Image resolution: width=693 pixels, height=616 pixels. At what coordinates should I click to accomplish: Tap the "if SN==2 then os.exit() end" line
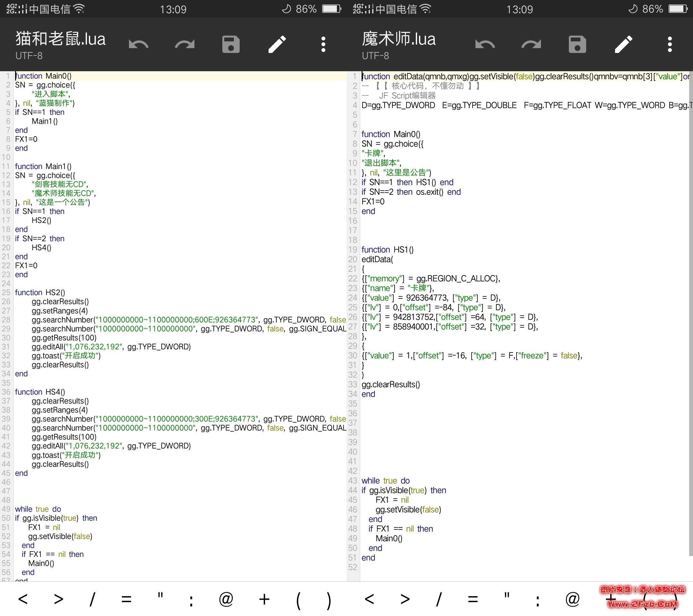411,192
